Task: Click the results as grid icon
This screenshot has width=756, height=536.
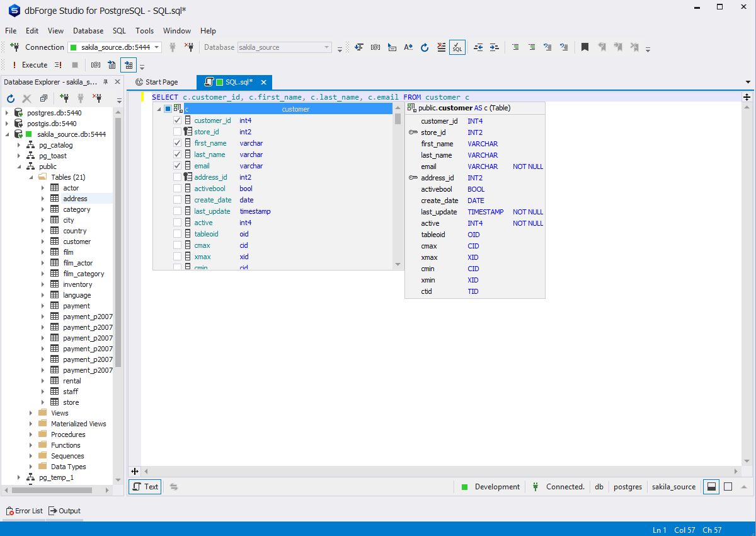Action: (129, 65)
